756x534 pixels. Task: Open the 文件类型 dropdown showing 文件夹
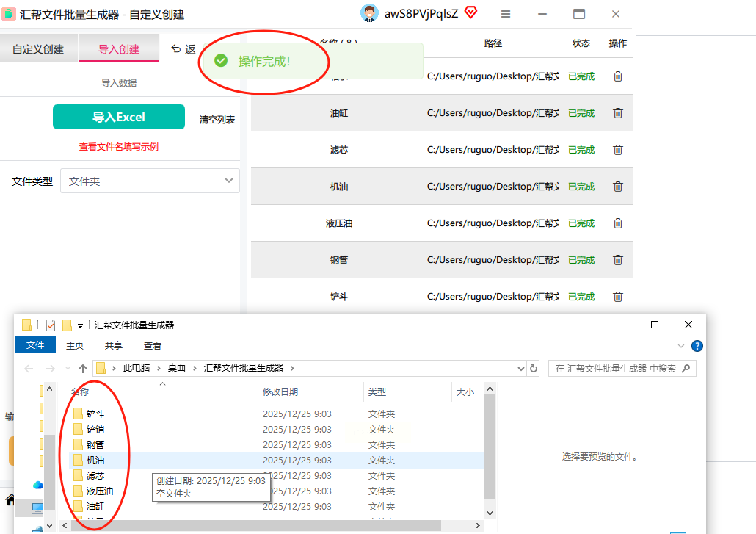point(150,181)
